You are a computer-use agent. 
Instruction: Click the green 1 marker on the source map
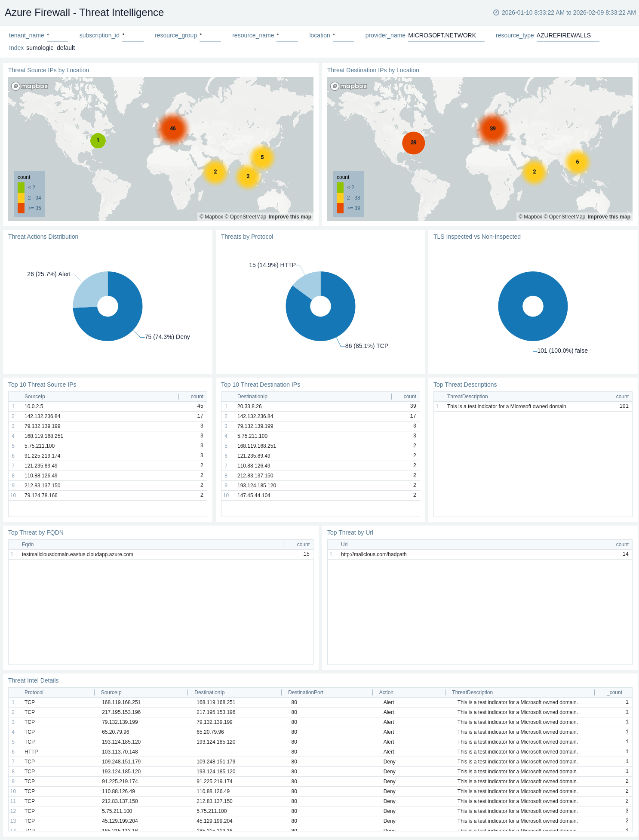(98, 140)
